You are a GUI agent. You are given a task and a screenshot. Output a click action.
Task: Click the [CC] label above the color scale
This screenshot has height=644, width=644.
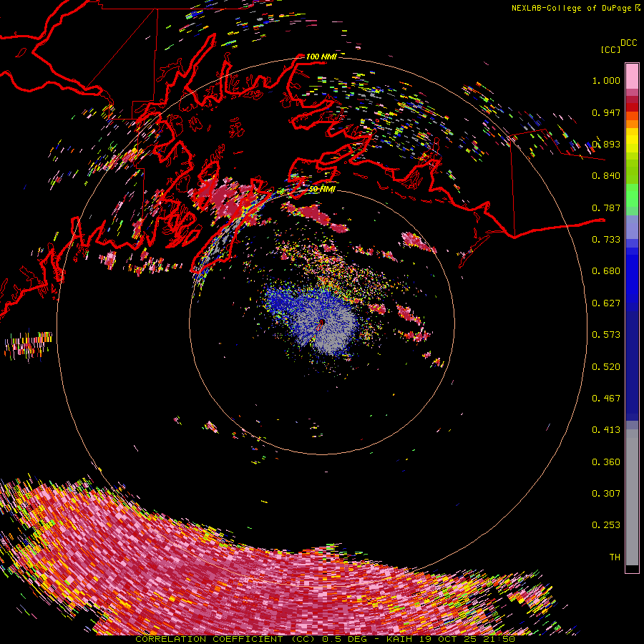pos(610,49)
